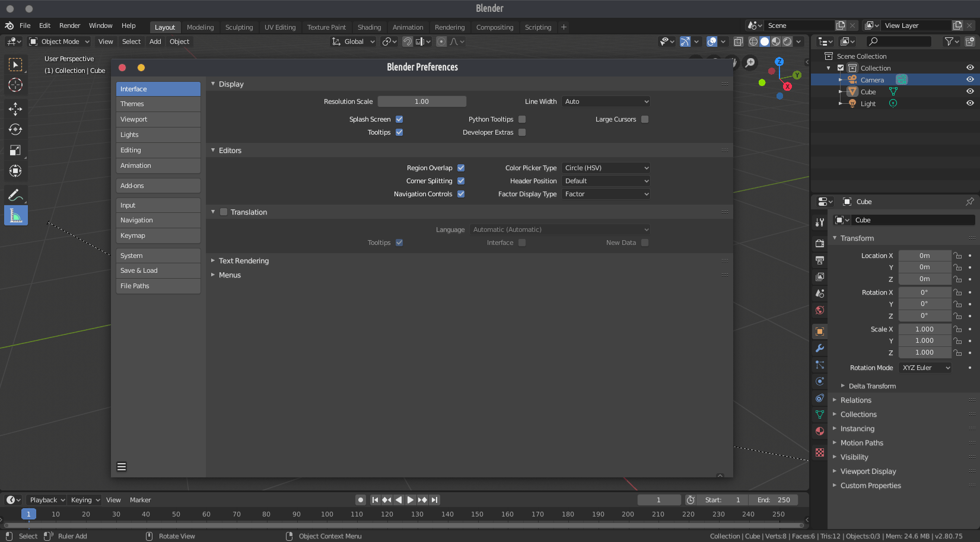Click the Location X value field
This screenshot has width=980, height=542.
(924, 256)
